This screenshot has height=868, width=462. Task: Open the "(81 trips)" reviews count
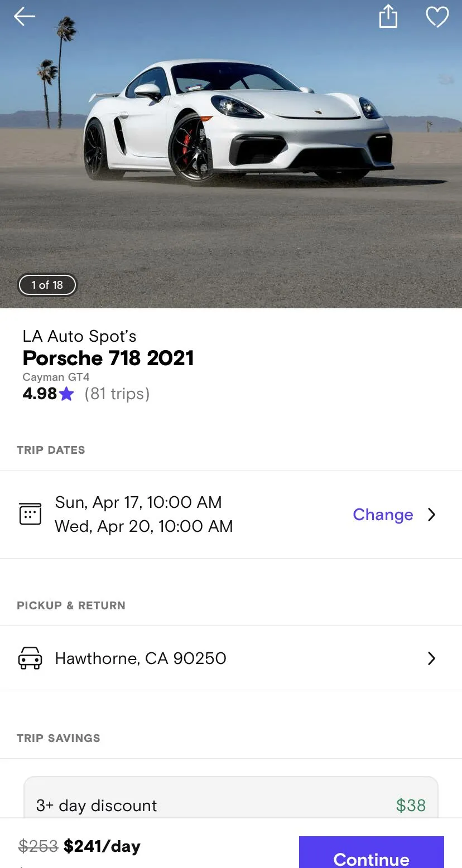point(117,394)
